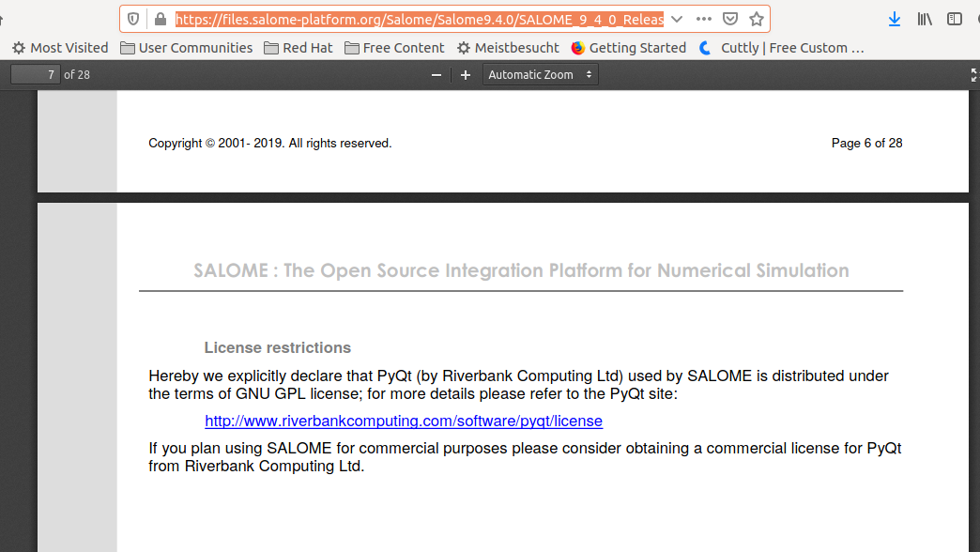
Task: Open Most Visited bookmarks
Action: 60,48
